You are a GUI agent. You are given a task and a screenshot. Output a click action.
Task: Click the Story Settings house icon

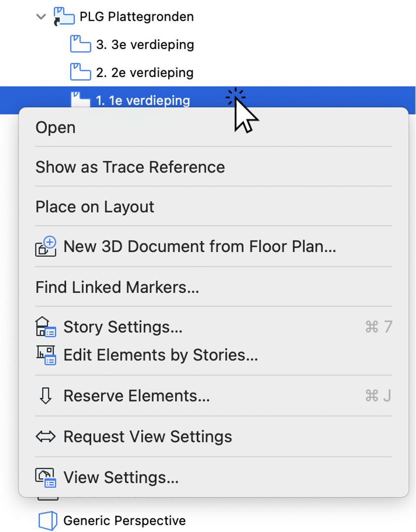click(x=46, y=327)
